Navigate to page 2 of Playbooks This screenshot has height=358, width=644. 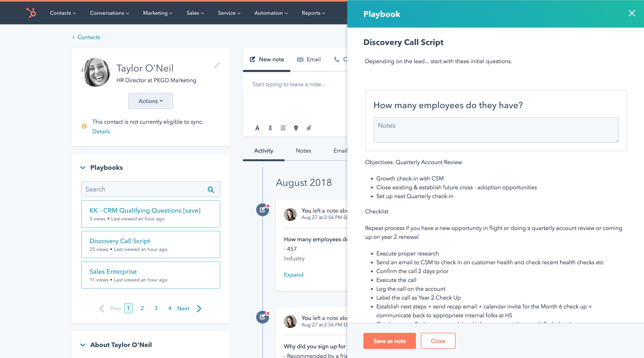pyautogui.click(x=143, y=308)
